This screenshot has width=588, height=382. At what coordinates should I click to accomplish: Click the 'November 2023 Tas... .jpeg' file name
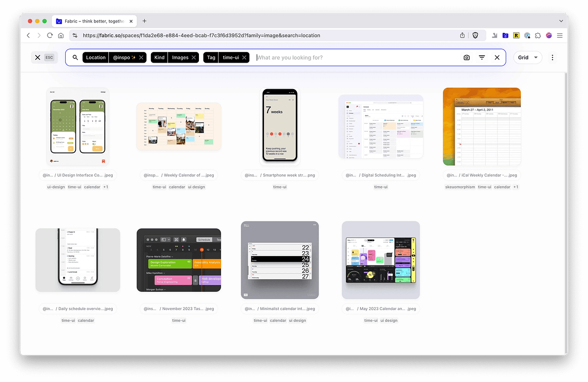(188, 309)
